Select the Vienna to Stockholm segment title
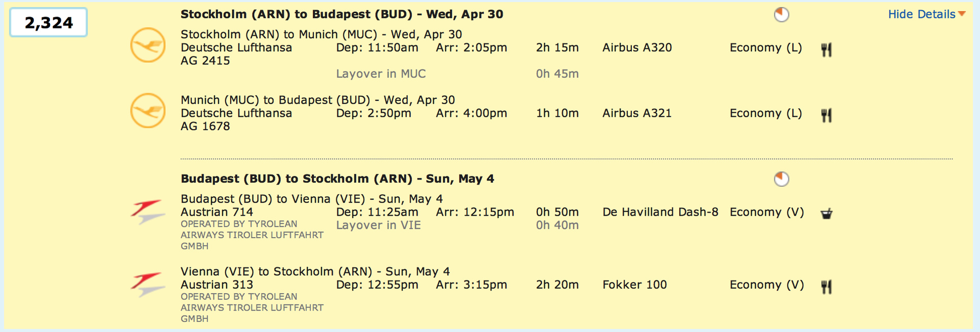The image size is (980, 332). pyautogui.click(x=315, y=271)
